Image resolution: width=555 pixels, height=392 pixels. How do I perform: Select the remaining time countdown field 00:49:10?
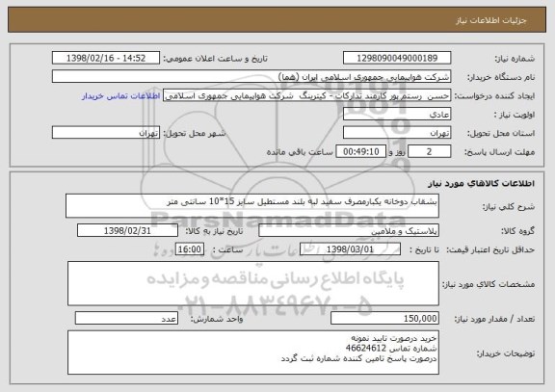pyautogui.click(x=360, y=151)
